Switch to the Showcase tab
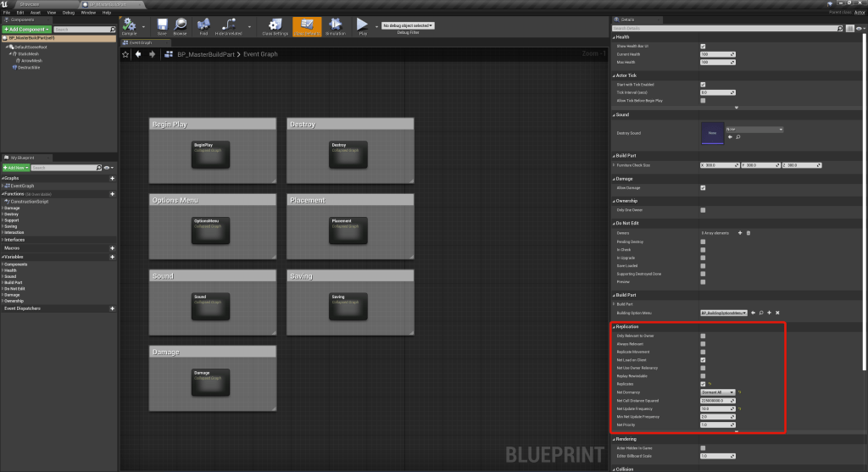The width and height of the screenshot is (868, 472). [30, 4]
